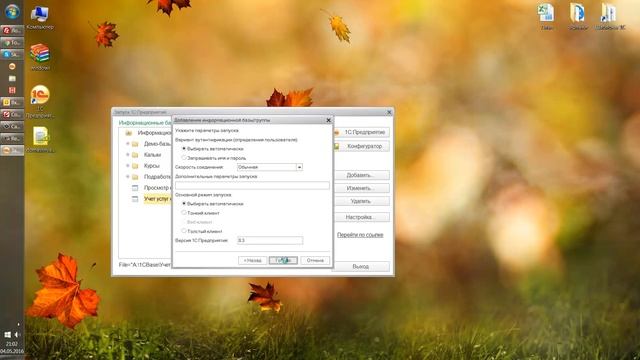Select Выбирать автоматически under main launch mode
640x360 pixels.
pyautogui.click(x=184, y=203)
